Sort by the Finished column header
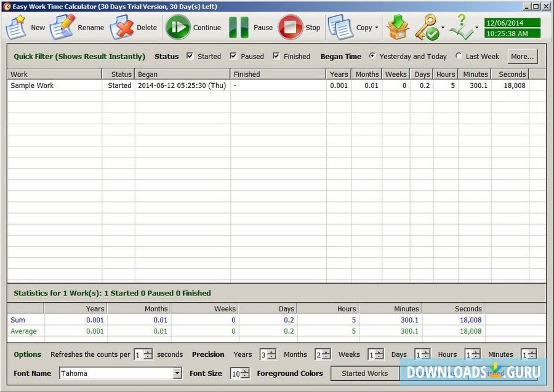This screenshot has width=554, height=392. (278, 74)
